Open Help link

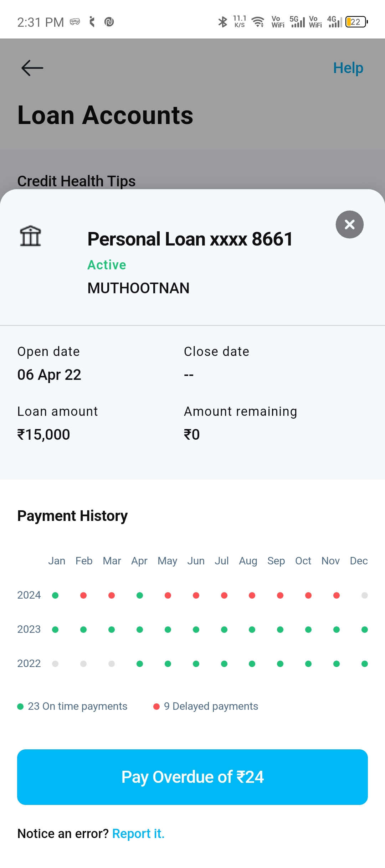[x=348, y=68]
